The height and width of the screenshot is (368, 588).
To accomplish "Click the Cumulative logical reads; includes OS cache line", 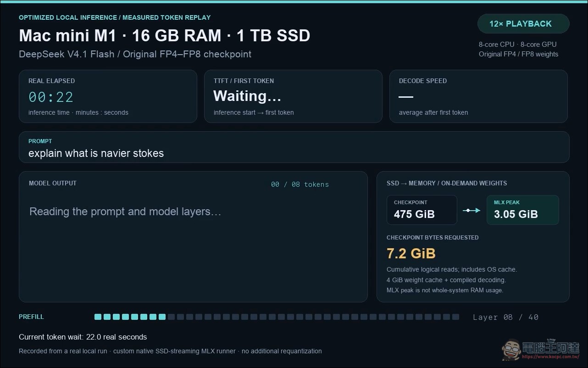I will coord(452,269).
